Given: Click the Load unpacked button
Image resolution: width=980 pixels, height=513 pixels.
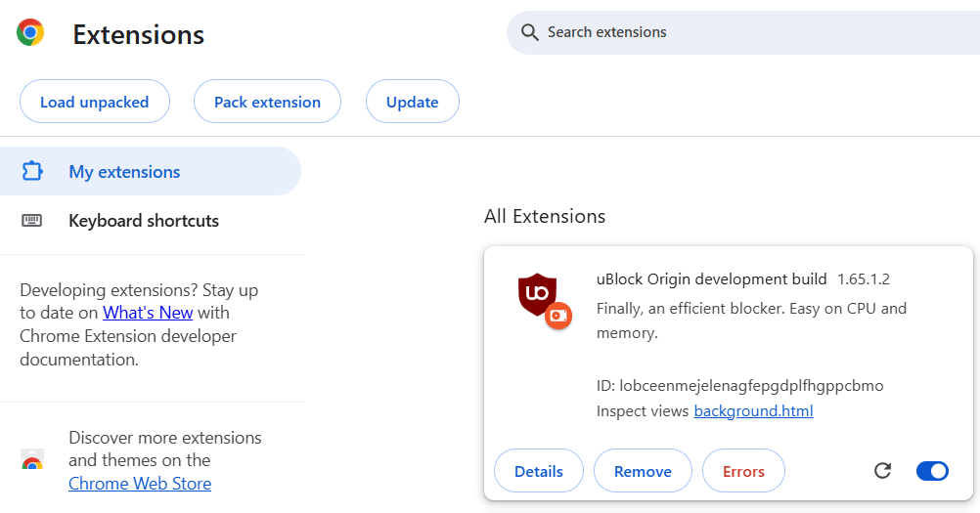Looking at the screenshot, I should pos(94,101).
